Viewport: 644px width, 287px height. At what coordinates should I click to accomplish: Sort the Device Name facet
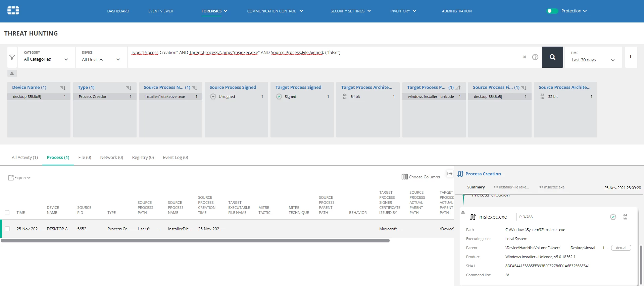click(63, 88)
